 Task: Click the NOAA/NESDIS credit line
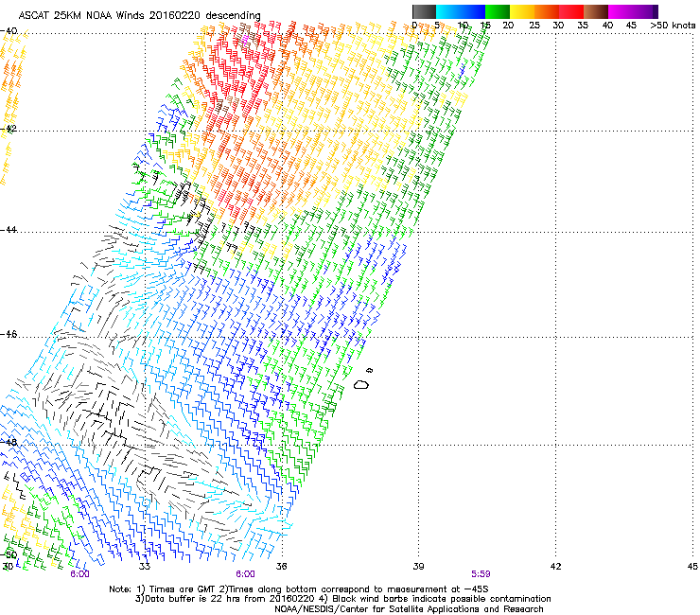409,609
